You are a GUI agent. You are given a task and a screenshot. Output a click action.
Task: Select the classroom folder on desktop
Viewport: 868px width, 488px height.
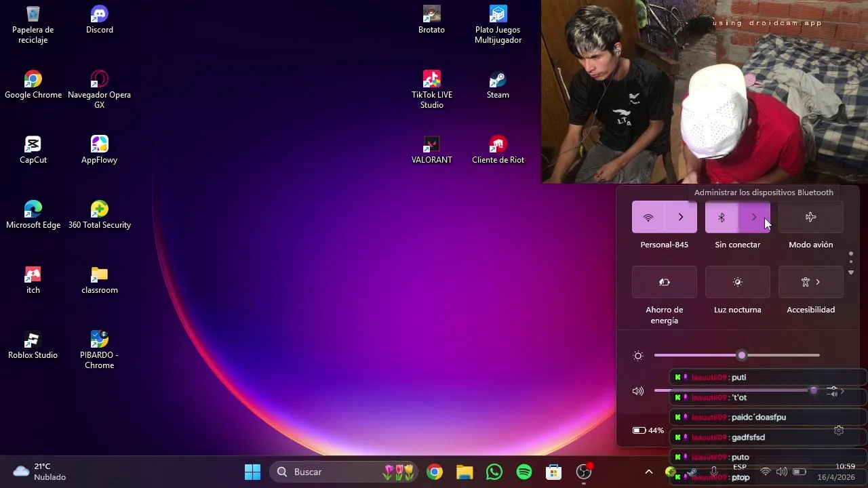tap(100, 280)
